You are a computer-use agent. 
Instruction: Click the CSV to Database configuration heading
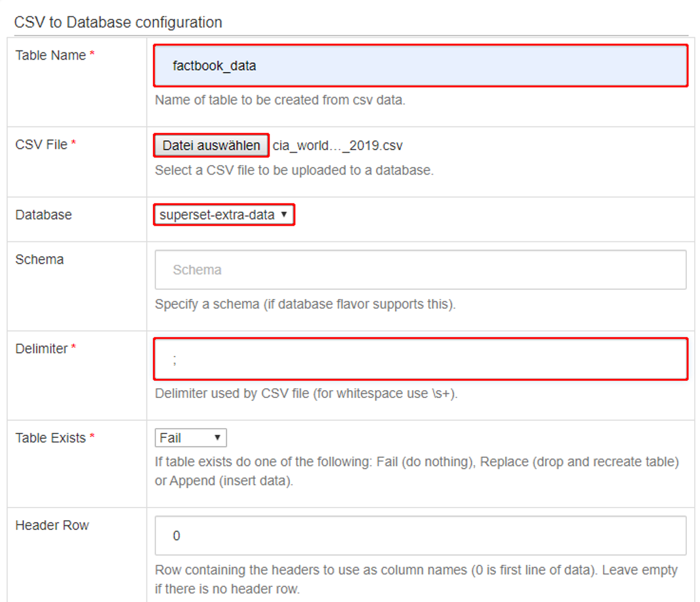click(118, 22)
